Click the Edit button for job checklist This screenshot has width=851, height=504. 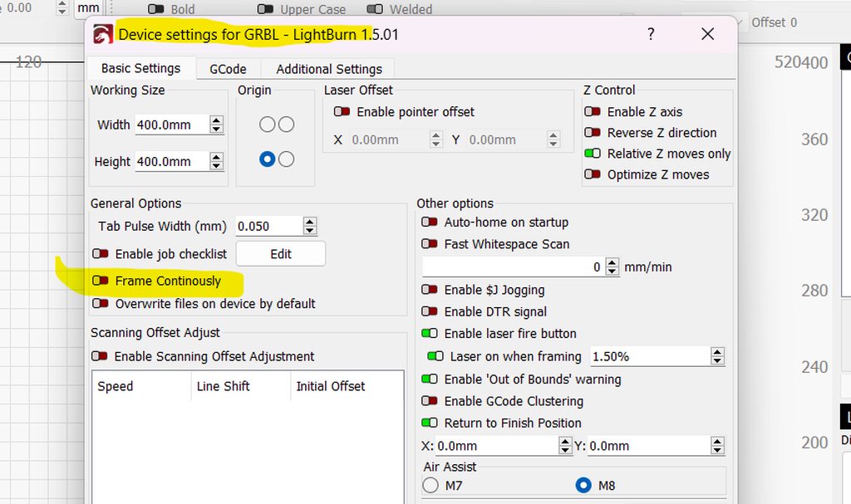(281, 254)
